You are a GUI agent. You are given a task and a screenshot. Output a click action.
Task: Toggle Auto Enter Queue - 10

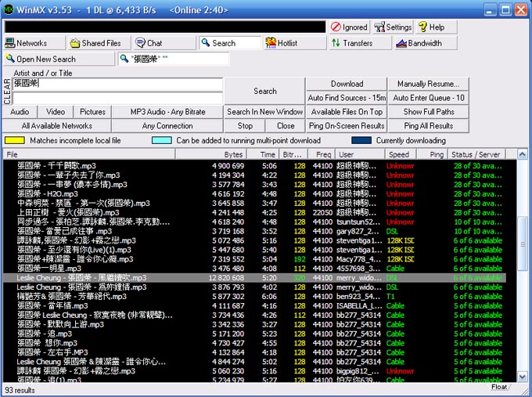point(428,98)
